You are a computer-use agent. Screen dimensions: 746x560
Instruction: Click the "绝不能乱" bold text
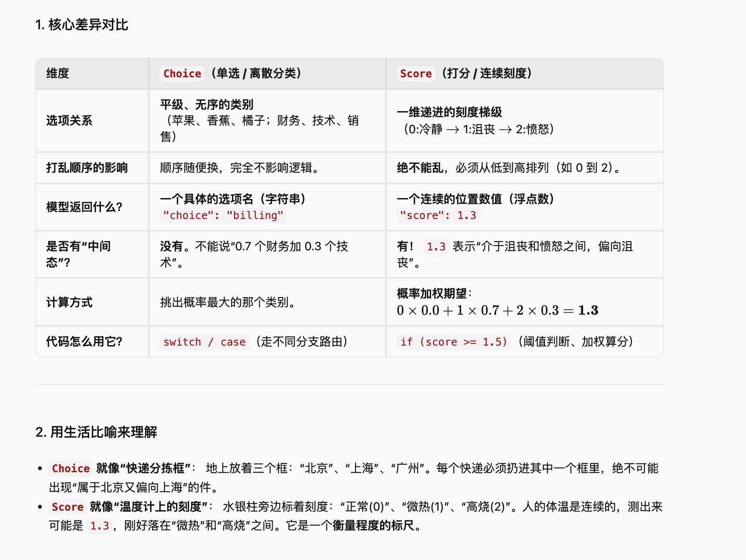(420, 168)
